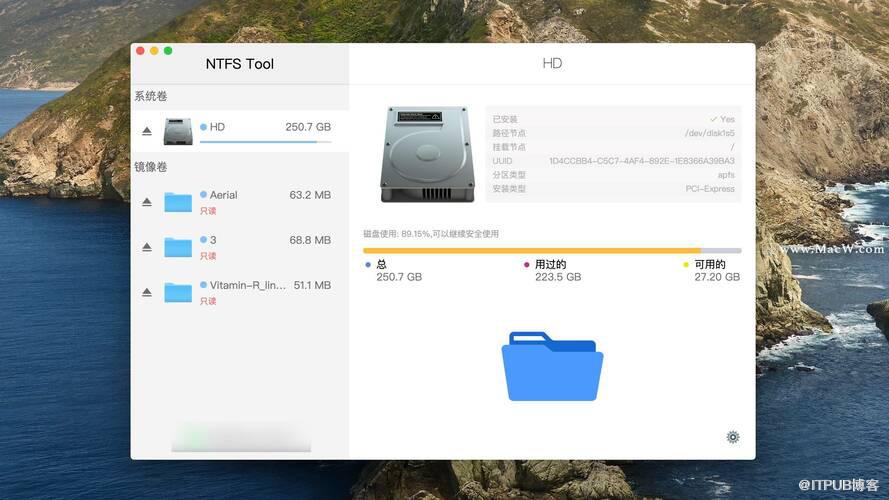889x500 pixels.
Task: Click the 68.8 MB size value
Action: pyautogui.click(x=310, y=240)
